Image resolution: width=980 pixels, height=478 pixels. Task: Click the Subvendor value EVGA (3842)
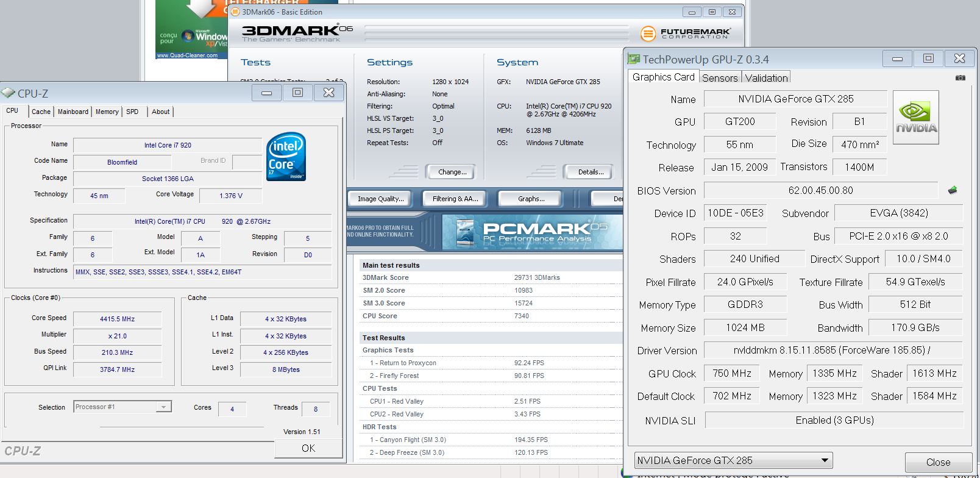tap(898, 213)
